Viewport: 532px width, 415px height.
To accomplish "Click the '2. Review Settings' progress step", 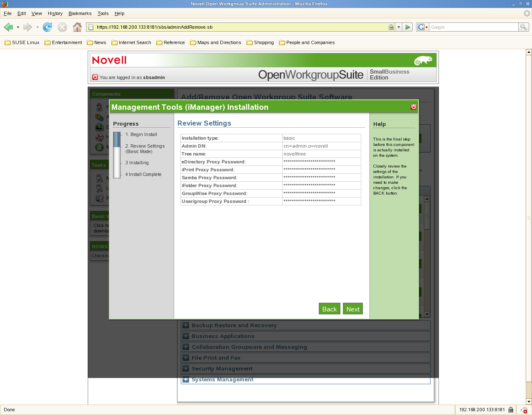I will tap(145, 148).
